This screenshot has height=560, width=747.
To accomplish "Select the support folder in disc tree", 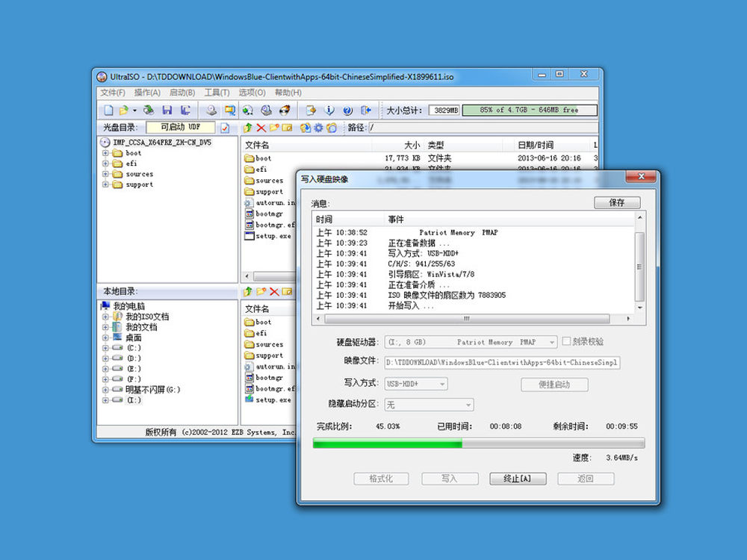I will [139, 184].
